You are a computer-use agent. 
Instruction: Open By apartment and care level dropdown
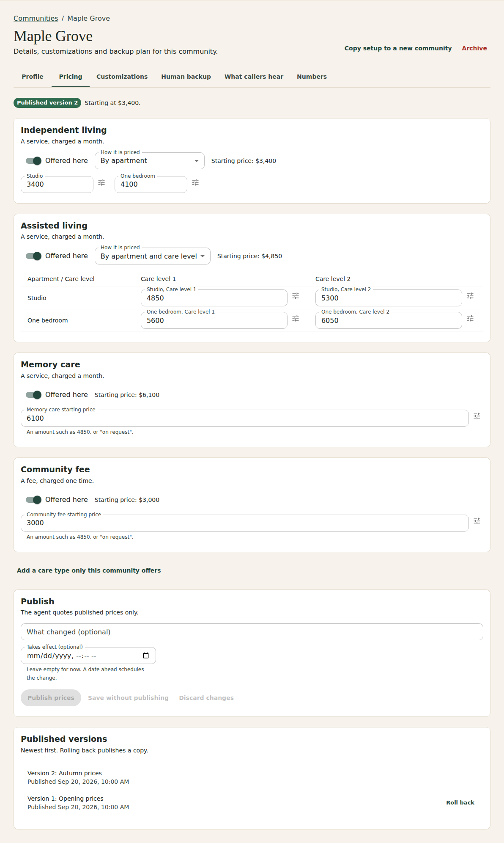point(153,256)
